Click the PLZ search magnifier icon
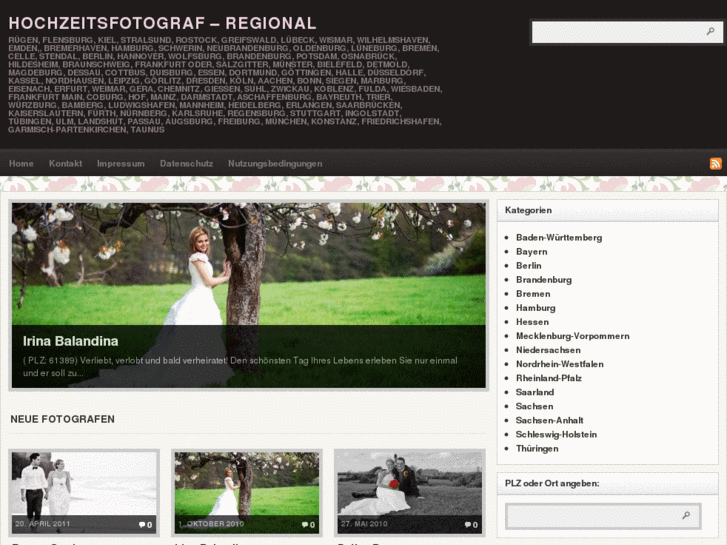 point(686,515)
